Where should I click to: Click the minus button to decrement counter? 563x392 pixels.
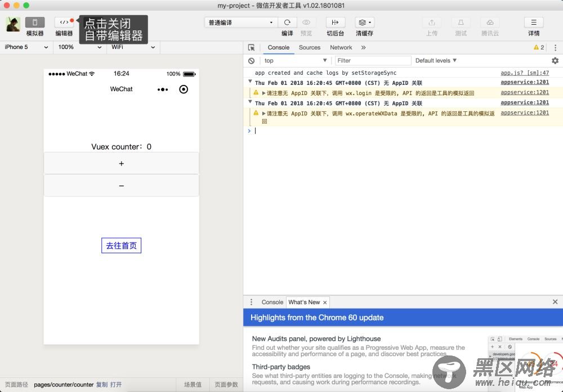[x=122, y=186]
